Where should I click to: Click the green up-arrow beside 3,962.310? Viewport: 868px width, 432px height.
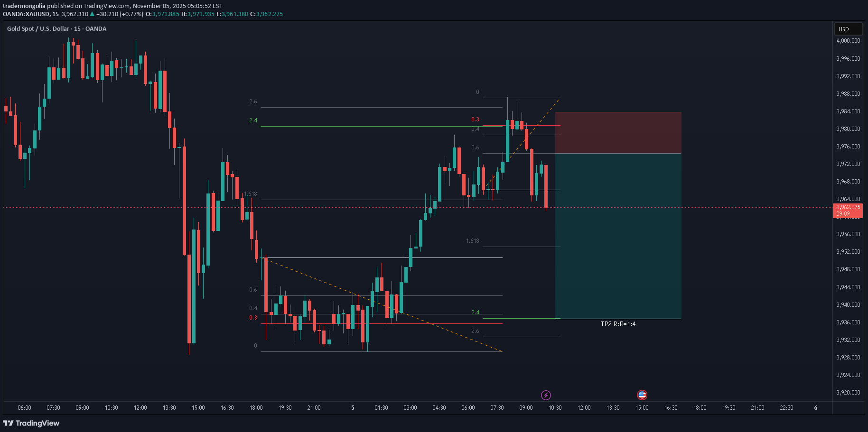click(x=92, y=14)
